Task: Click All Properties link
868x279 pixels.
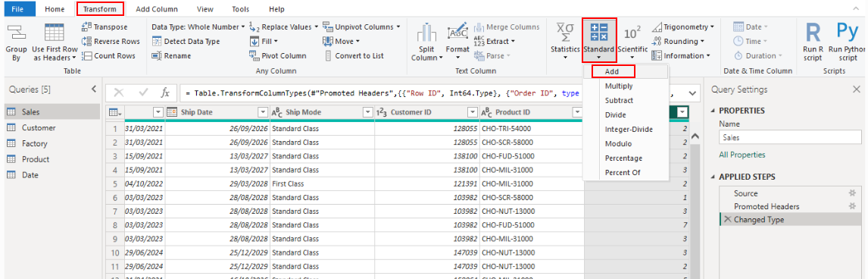Action: click(x=742, y=155)
